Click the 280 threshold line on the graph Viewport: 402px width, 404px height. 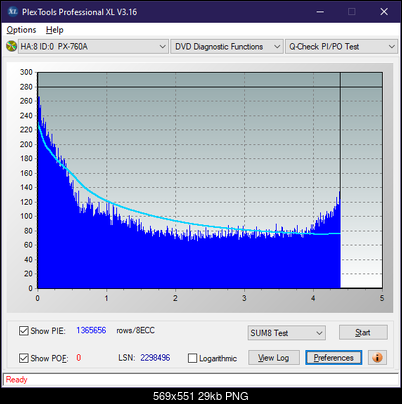click(x=210, y=87)
